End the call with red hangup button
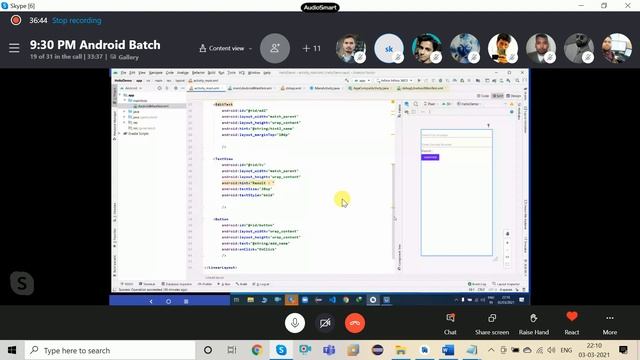 [x=355, y=323]
